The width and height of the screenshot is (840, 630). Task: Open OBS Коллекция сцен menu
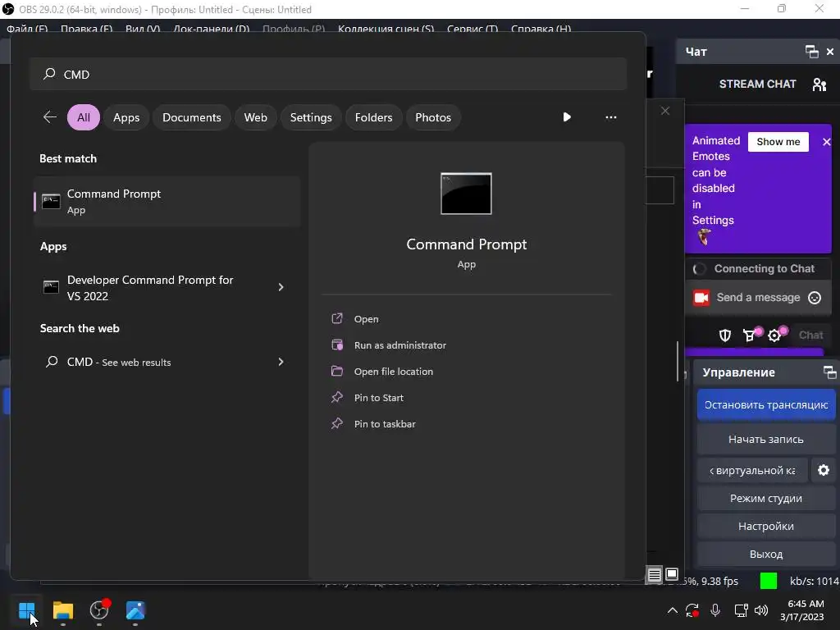tap(386, 28)
